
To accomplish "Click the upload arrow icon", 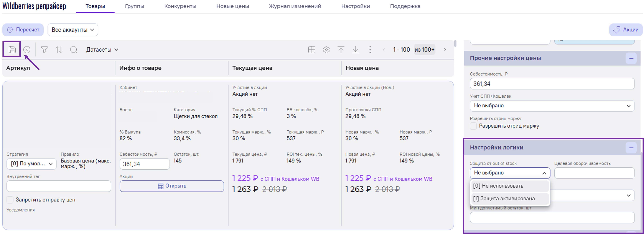I will 341,50.
